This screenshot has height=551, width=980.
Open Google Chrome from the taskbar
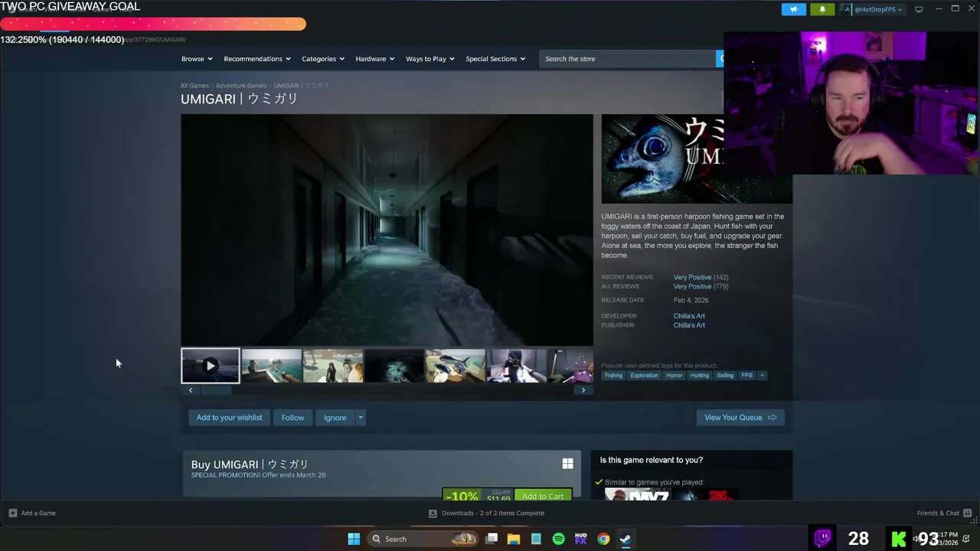pos(603,539)
